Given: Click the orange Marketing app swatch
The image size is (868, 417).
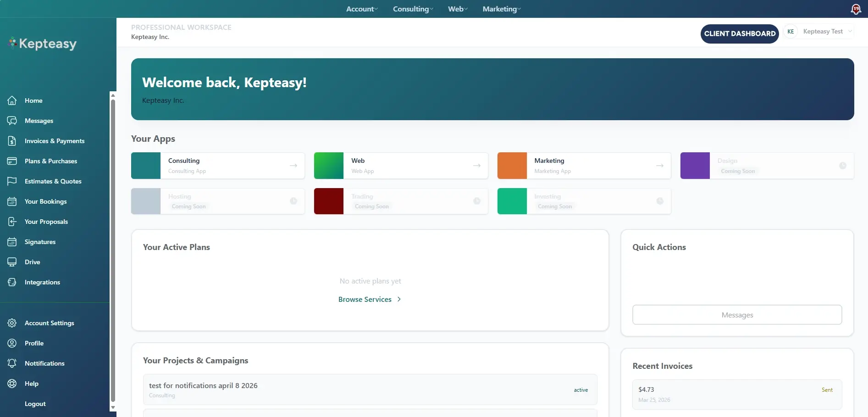Looking at the screenshot, I should point(512,166).
